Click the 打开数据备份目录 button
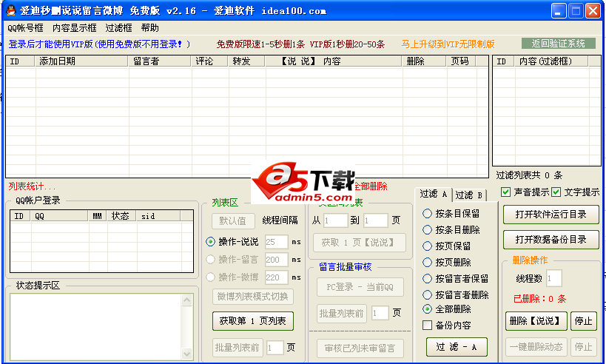Image resolution: width=606 pixels, height=364 pixels. click(551, 240)
